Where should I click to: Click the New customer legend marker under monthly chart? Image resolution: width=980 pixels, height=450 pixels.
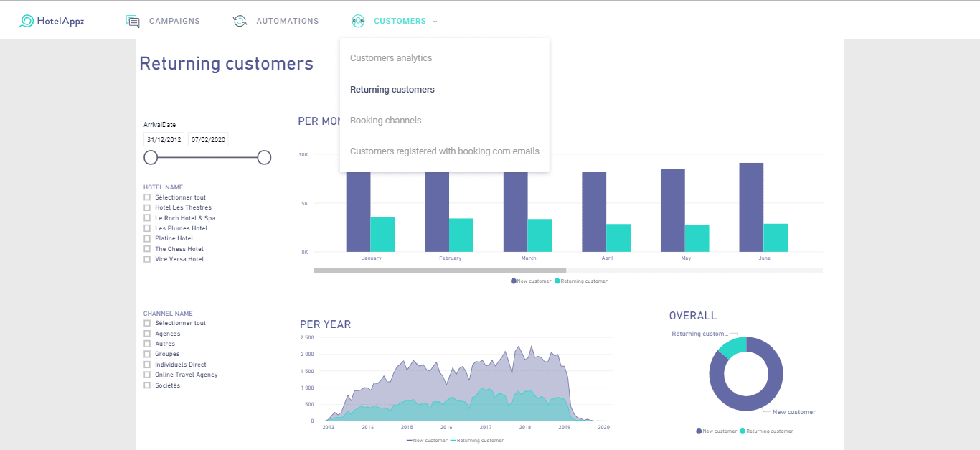click(x=513, y=281)
